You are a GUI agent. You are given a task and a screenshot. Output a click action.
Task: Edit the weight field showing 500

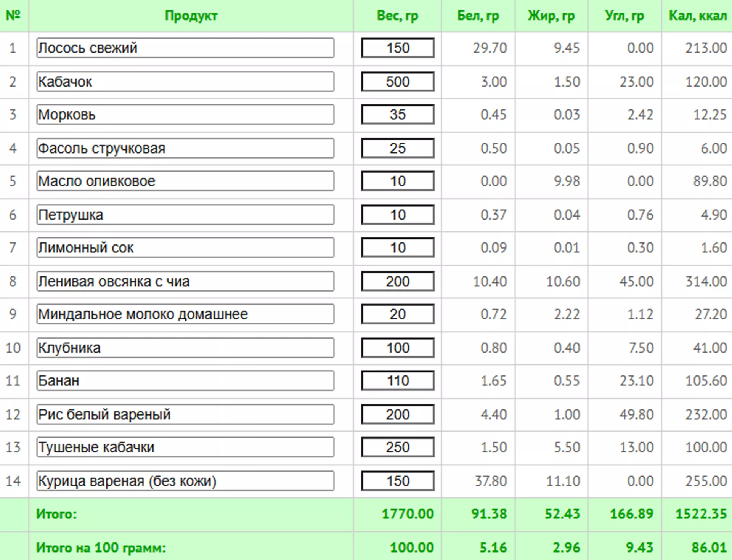click(398, 82)
